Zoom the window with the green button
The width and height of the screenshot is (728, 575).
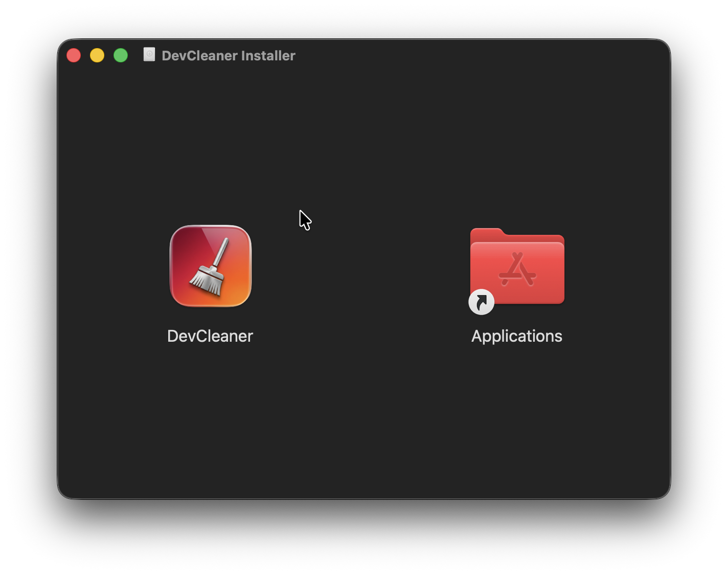coord(121,55)
